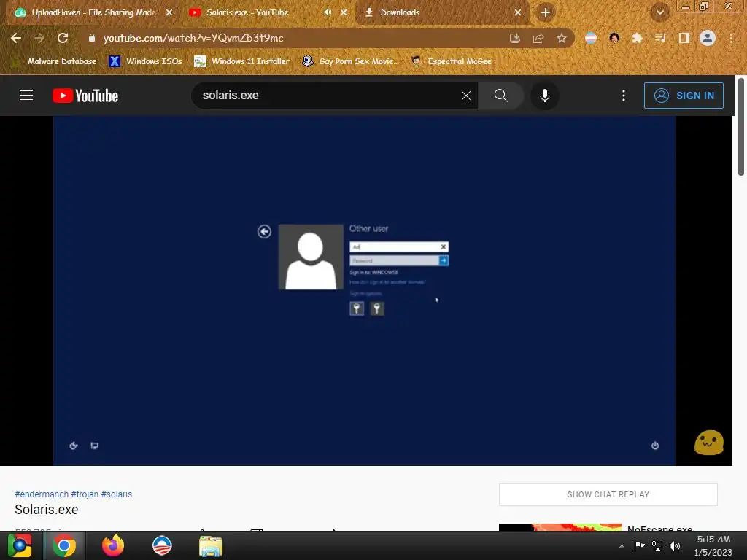Open the #solaris hashtag
The width and height of the screenshot is (747, 560).
coord(117,494)
